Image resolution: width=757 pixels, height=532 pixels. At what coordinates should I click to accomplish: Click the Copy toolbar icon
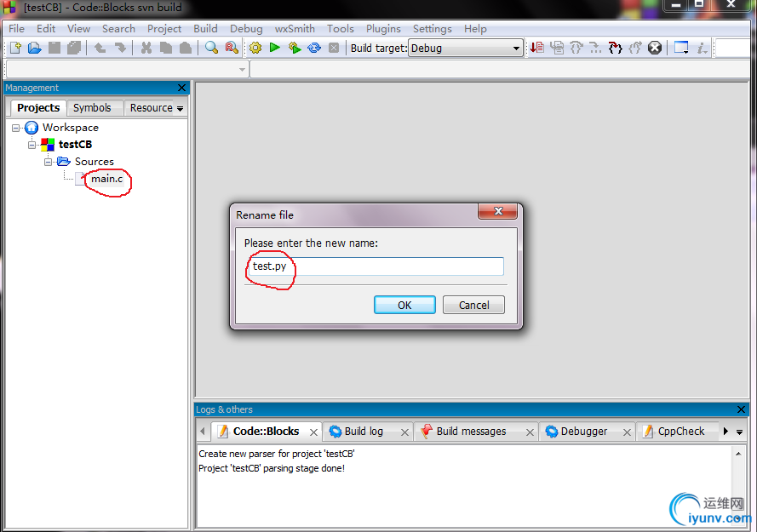coord(166,48)
